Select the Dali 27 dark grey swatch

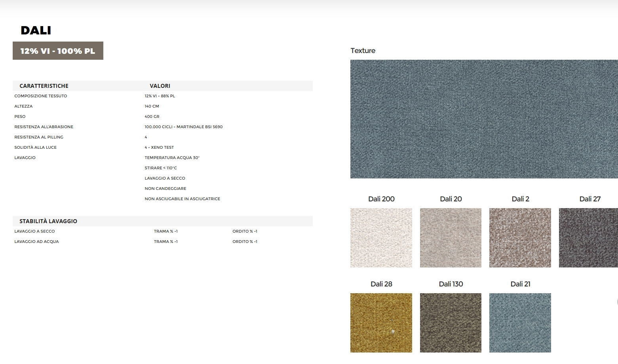tap(588, 238)
